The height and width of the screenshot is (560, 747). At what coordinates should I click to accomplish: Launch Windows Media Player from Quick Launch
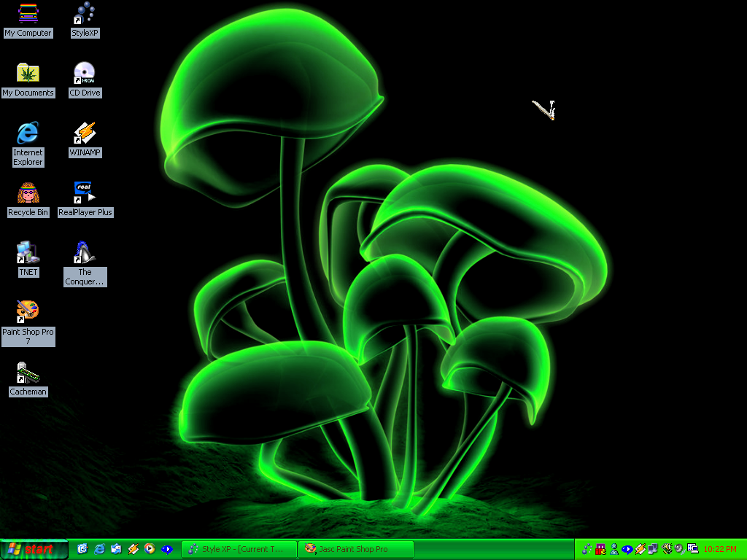[150, 549]
